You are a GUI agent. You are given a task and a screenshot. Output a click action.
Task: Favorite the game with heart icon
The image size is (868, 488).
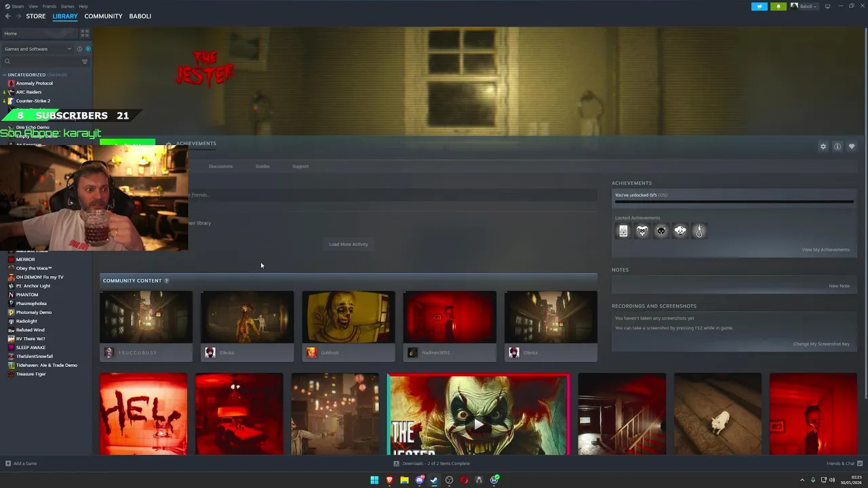(852, 146)
